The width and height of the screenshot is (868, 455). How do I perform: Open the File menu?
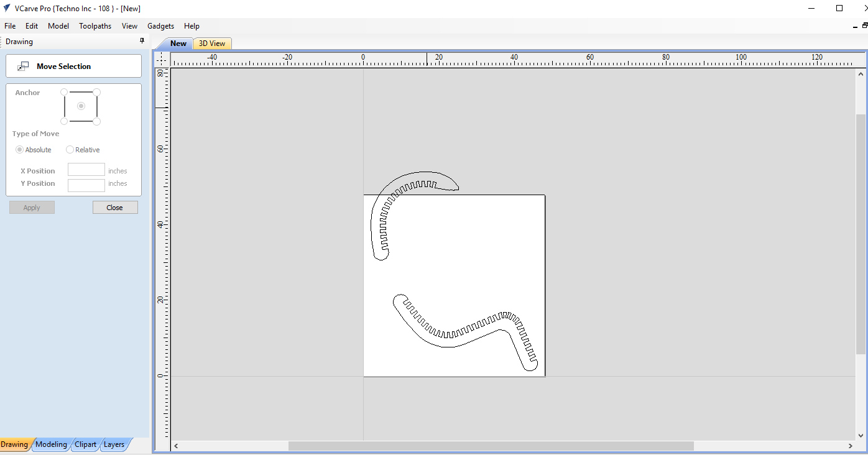point(10,26)
